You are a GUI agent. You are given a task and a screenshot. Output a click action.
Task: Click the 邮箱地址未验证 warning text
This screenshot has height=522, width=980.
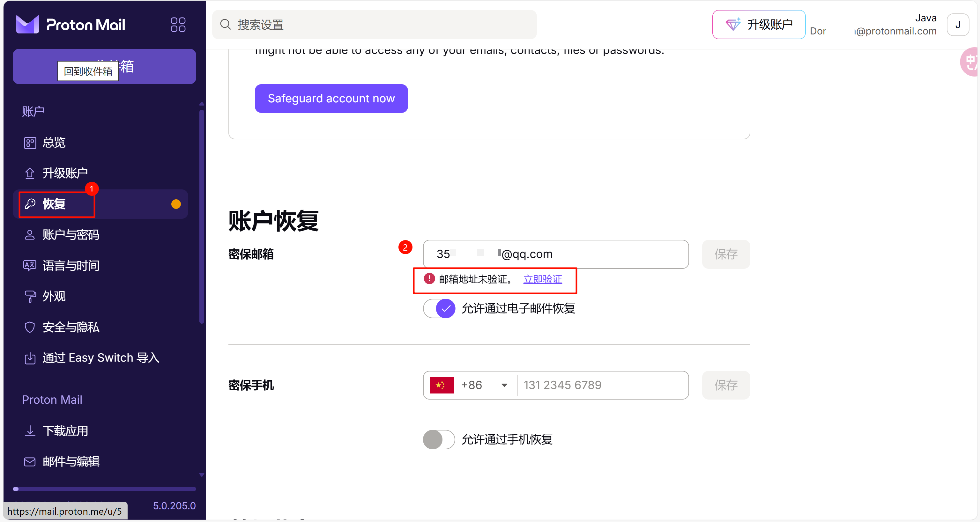(476, 279)
